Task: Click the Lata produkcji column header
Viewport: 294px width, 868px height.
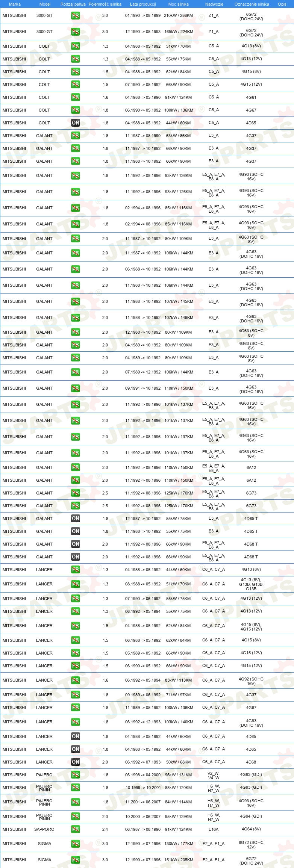Action: [143, 4]
